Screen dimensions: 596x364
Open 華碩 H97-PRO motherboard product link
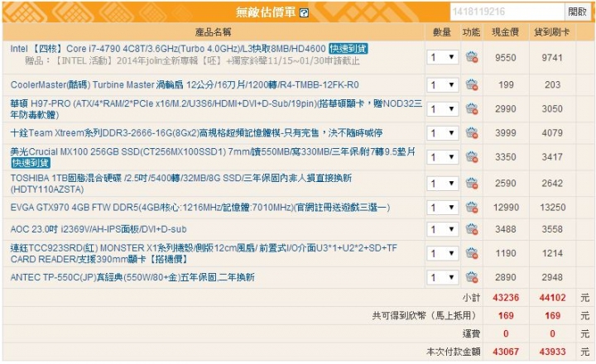pos(216,109)
